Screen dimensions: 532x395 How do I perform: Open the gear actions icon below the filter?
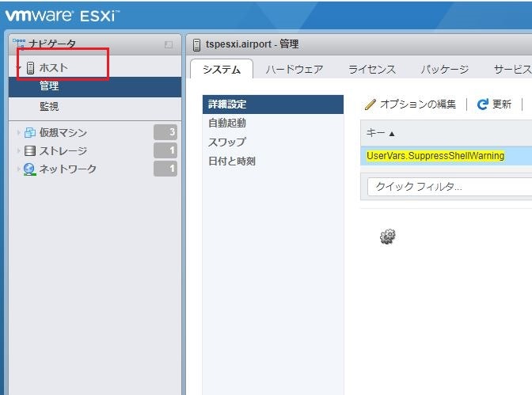tap(387, 236)
